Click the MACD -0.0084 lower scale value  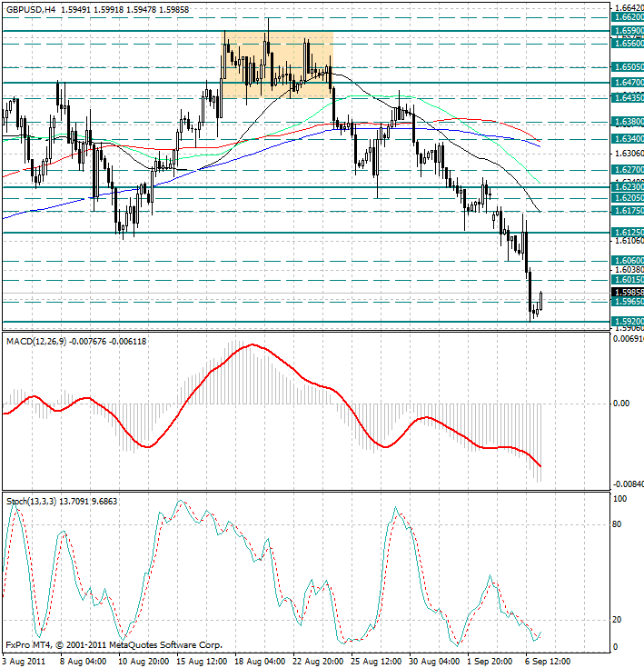629,484
